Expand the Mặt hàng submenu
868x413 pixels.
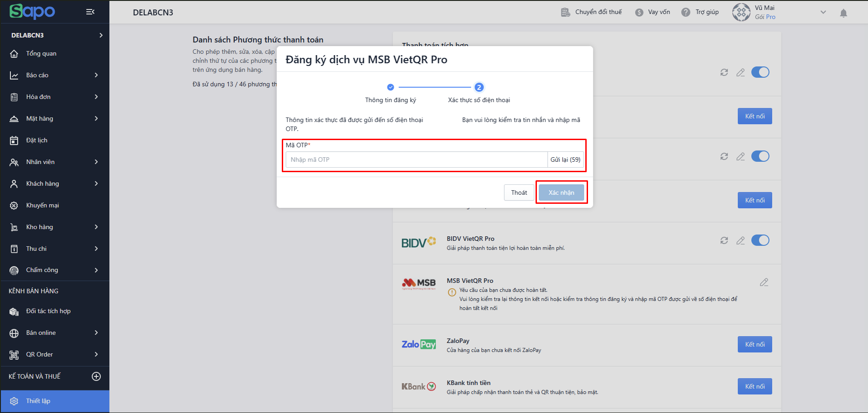96,118
